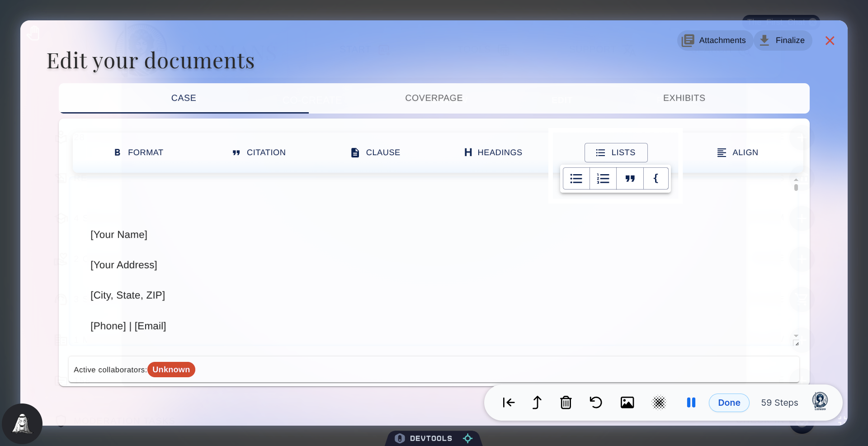Apply block quote from Lists popup
Viewport: 868px width, 446px height.
(x=630, y=179)
